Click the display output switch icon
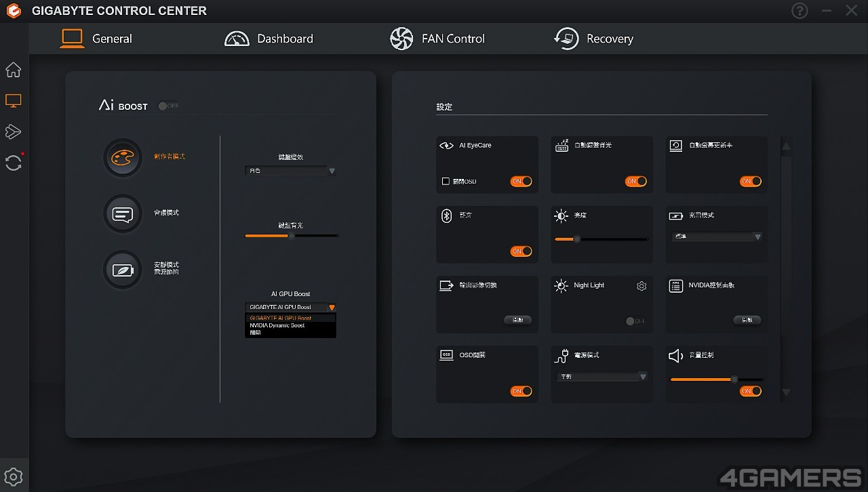868x492 pixels. pos(446,285)
